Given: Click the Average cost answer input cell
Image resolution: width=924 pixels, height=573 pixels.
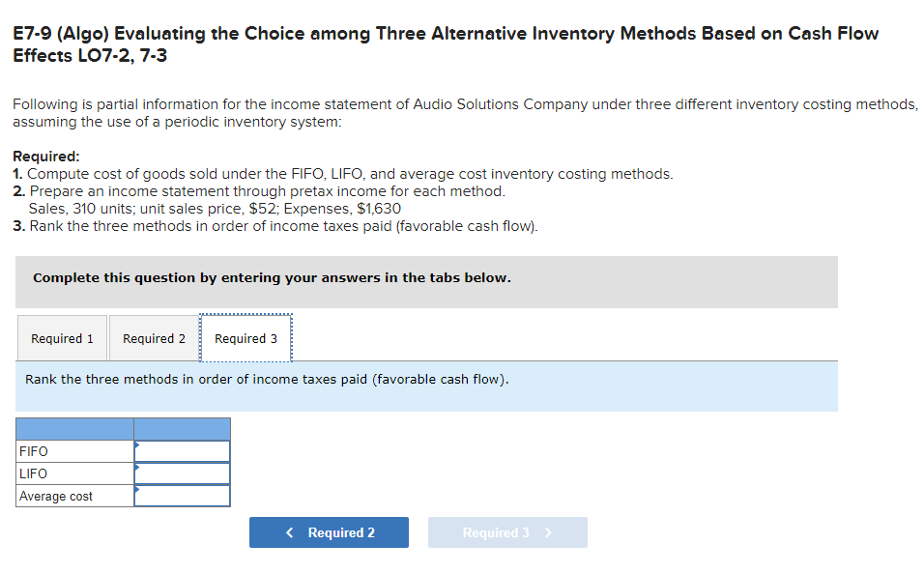Looking at the screenshot, I should tap(184, 496).
